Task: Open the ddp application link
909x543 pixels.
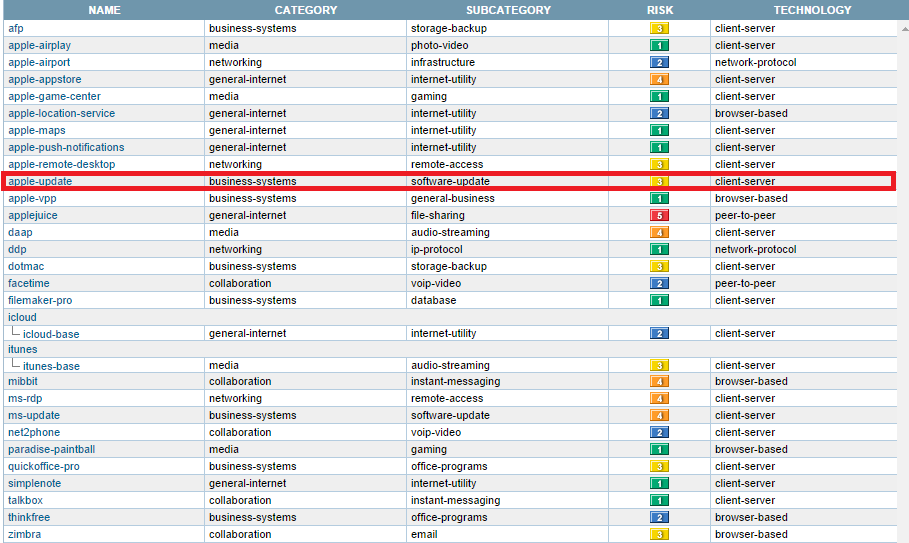Action: click(17, 249)
